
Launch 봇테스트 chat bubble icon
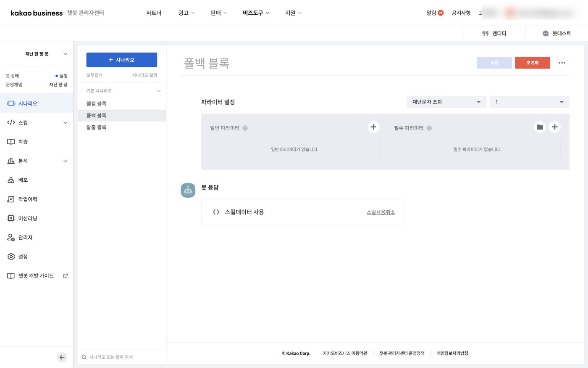(556, 33)
